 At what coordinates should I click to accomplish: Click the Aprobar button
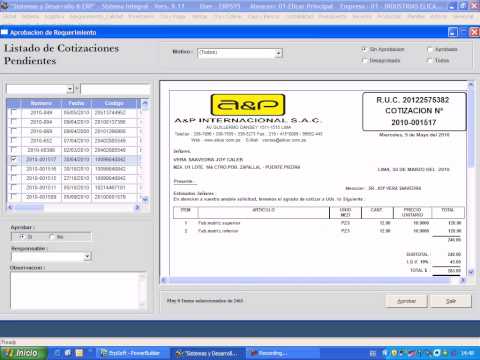406,301
